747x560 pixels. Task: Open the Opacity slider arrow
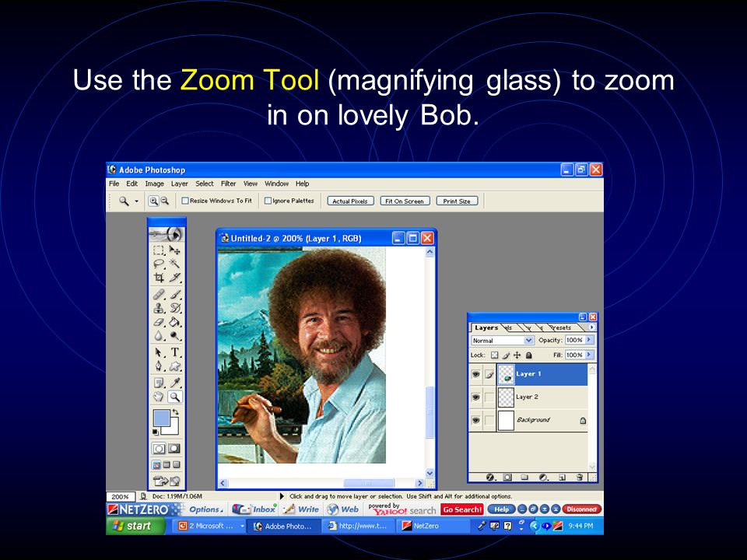point(589,340)
